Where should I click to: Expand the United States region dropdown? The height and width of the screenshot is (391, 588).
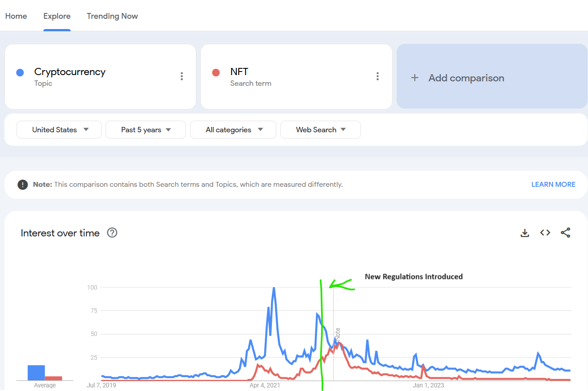tap(59, 130)
